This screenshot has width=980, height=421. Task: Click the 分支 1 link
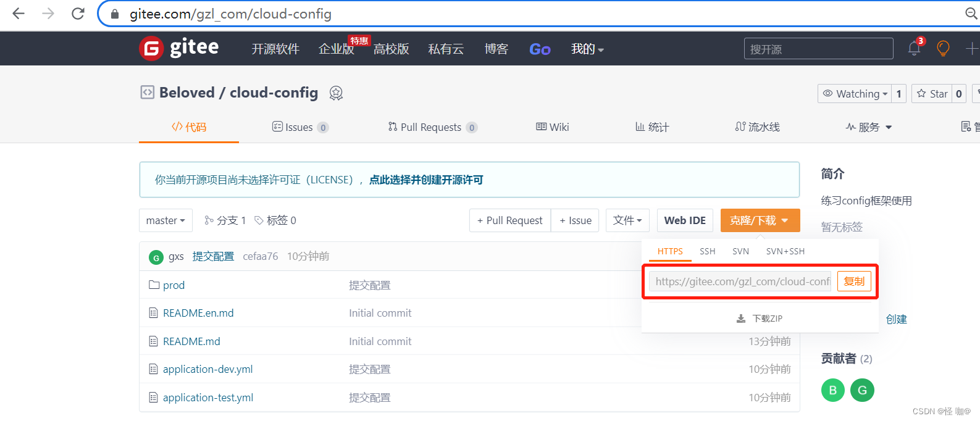click(225, 220)
